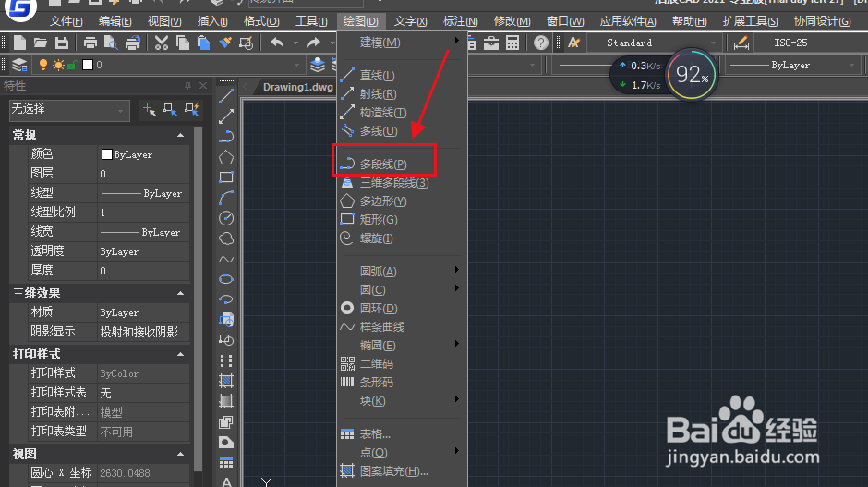Select the Circle tool in draw toolbar

pos(226,218)
